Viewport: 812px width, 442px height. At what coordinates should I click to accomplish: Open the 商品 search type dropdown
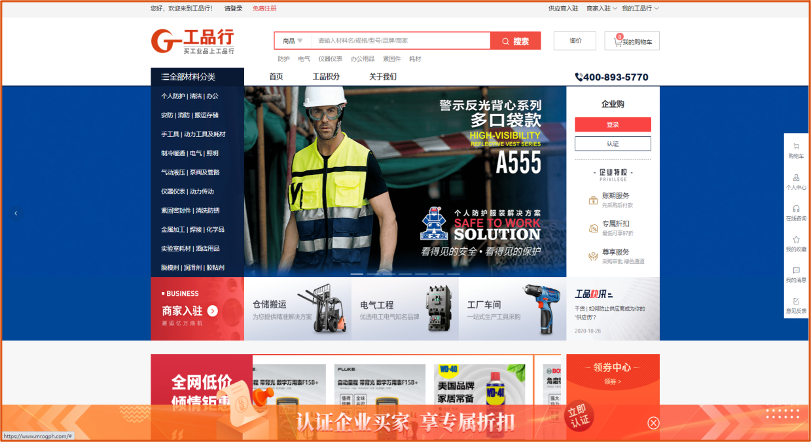pyautogui.click(x=293, y=41)
